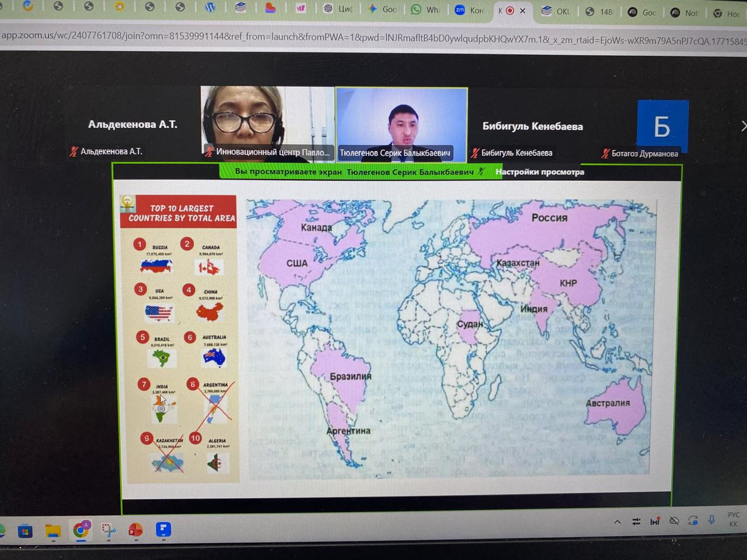Show next participants with right arrow
This screenshot has width=747, height=560.
click(x=743, y=126)
